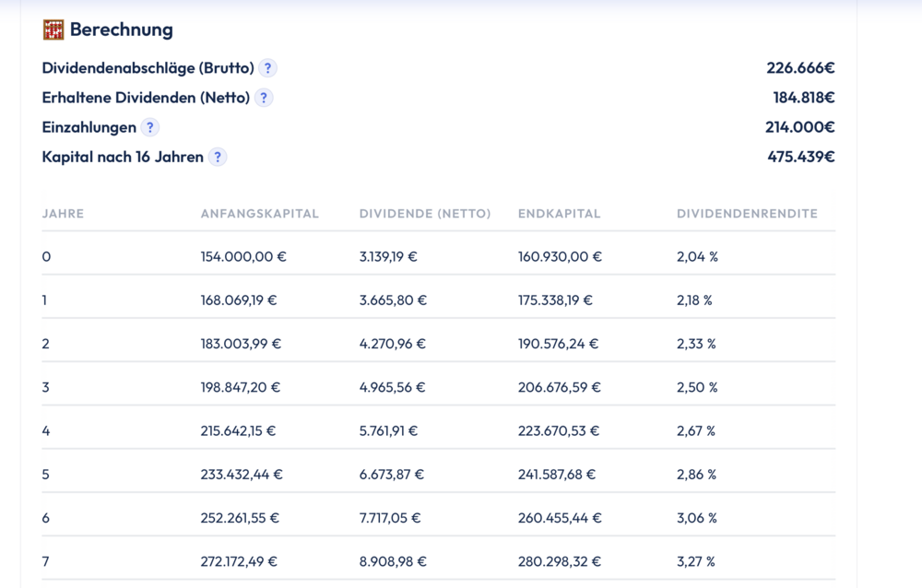Select the 3.665,80 € dividend in year 1
The image size is (922, 588).
click(392, 300)
